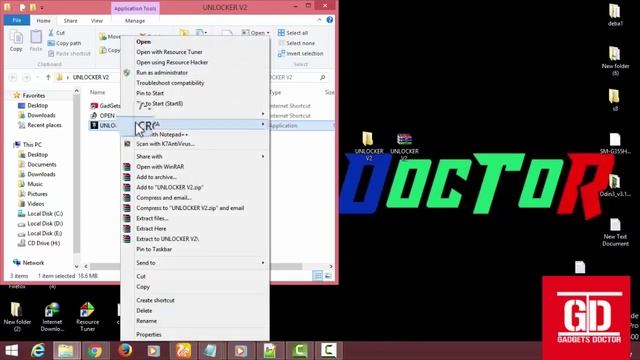Click the Cut scissors button
Image resolution: width=640 pixels, height=360 pixels.
point(56,33)
